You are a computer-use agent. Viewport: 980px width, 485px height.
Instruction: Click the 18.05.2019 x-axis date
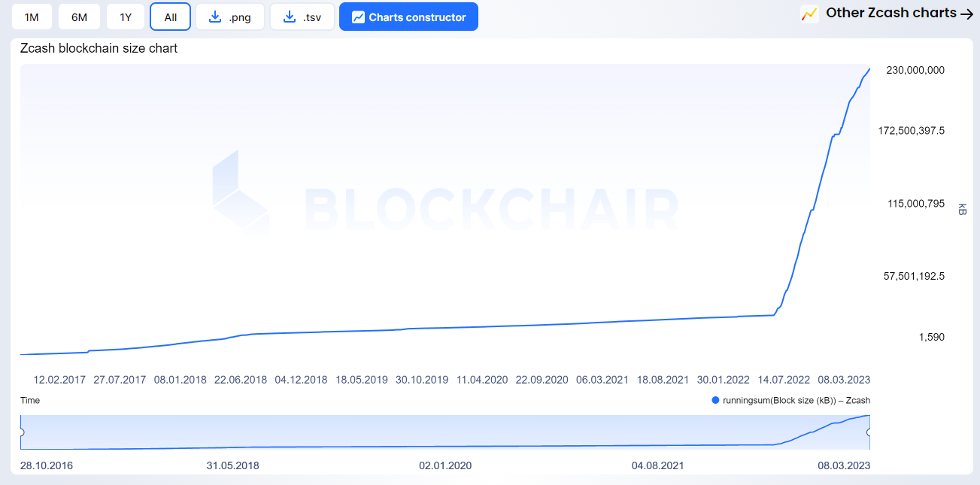click(x=362, y=380)
